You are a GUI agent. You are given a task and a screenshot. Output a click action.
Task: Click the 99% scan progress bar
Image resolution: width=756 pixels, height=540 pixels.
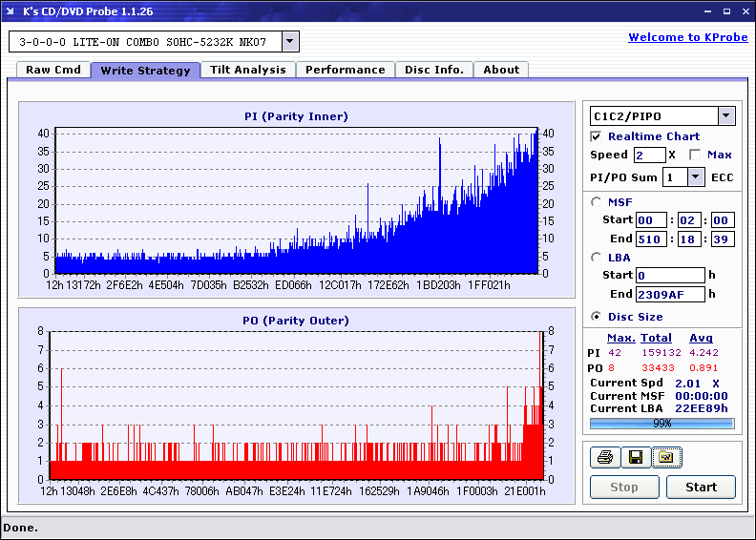[x=661, y=423]
